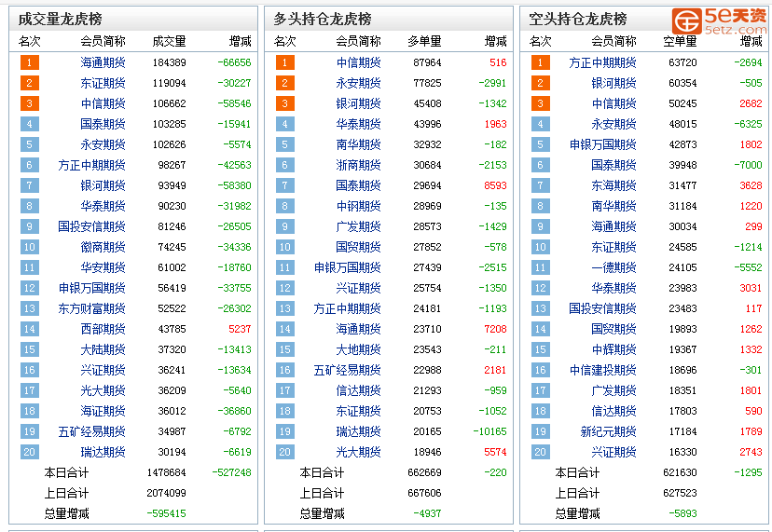Select the total value 1478684
772x532 pixels.
point(166,472)
